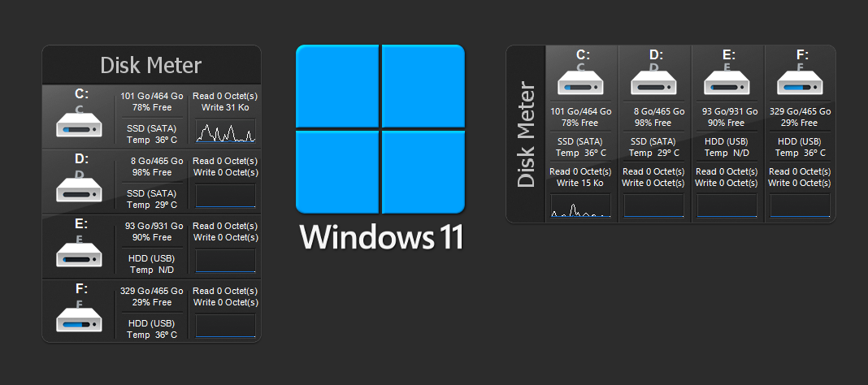Click the "Write 15 Ko" text

[x=580, y=183]
